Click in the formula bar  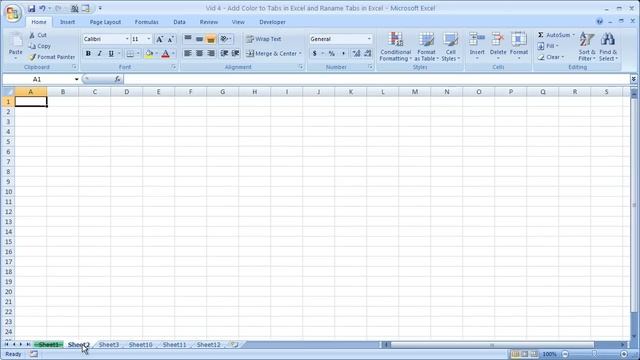coord(376,79)
